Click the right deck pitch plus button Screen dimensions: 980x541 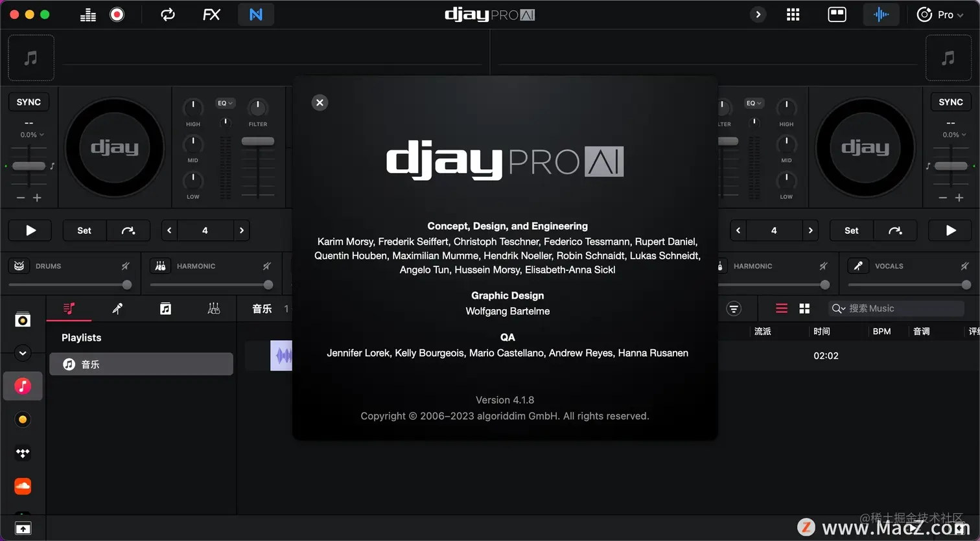(959, 198)
